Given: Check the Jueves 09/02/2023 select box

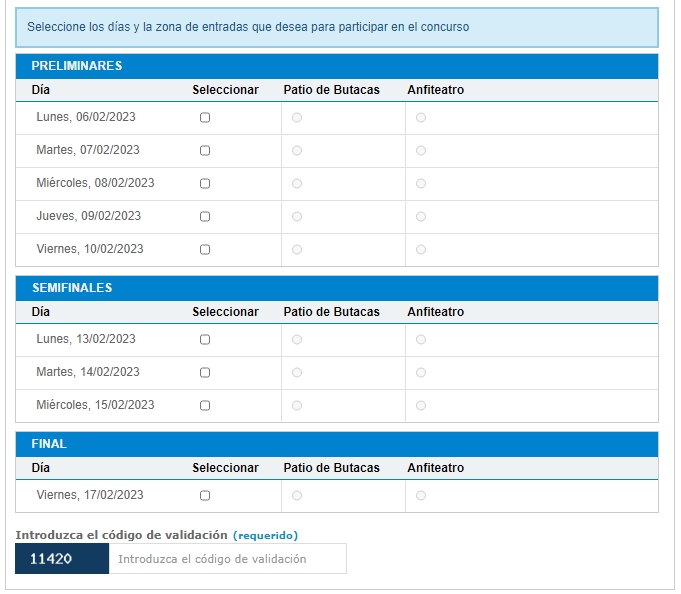Looking at the screenshot, I should coord(205,217).
